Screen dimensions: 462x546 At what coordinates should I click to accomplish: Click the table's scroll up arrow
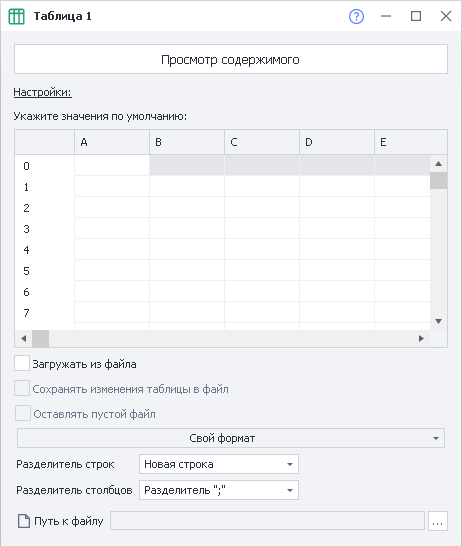438,164
